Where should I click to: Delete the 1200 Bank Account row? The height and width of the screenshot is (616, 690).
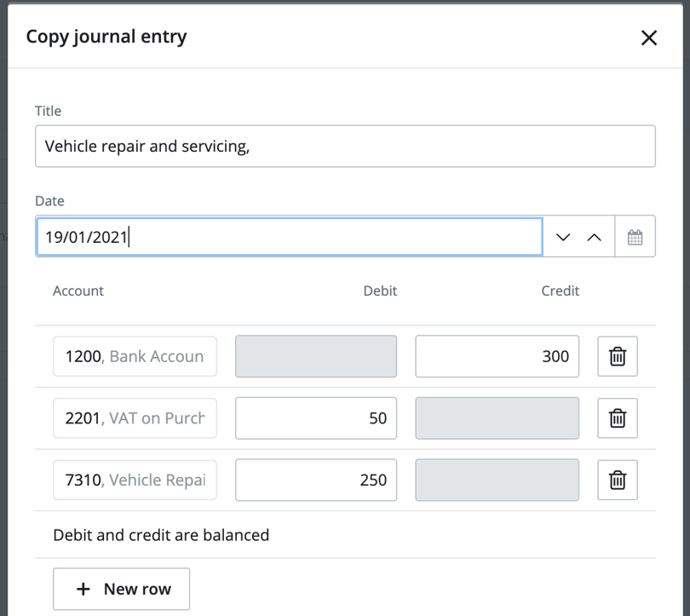[618, 356]
